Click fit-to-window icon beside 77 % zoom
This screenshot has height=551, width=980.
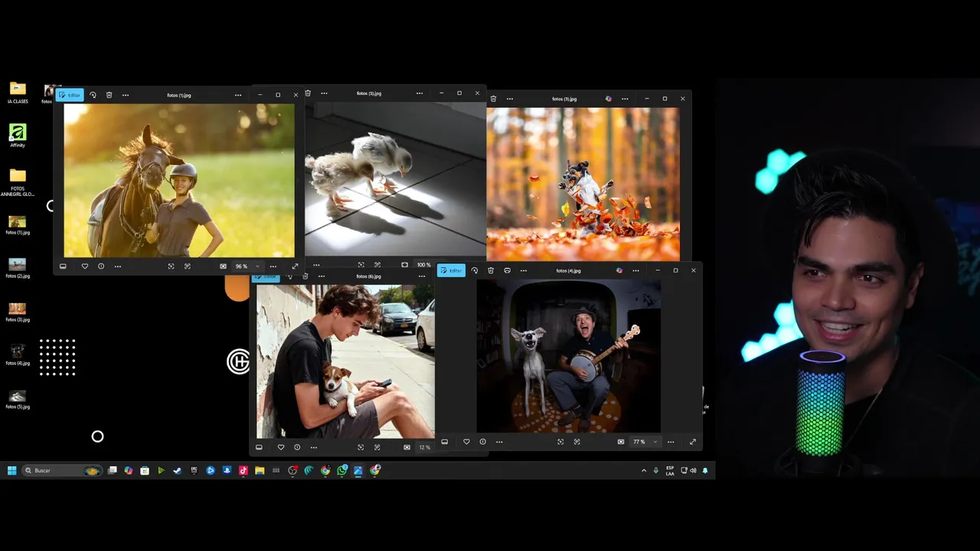click(x=621, y=442)
